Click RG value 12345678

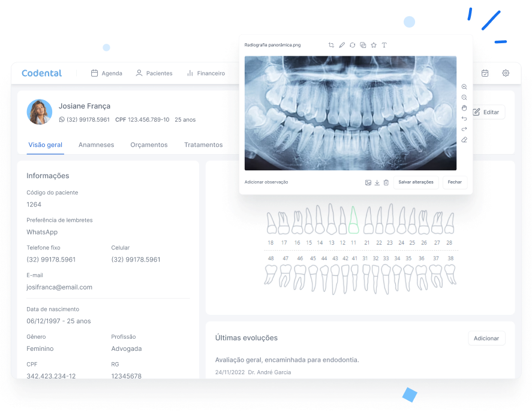126,375
